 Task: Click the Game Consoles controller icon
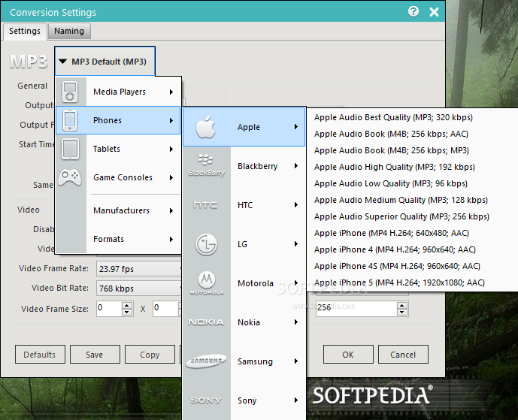tap(70, 177)
